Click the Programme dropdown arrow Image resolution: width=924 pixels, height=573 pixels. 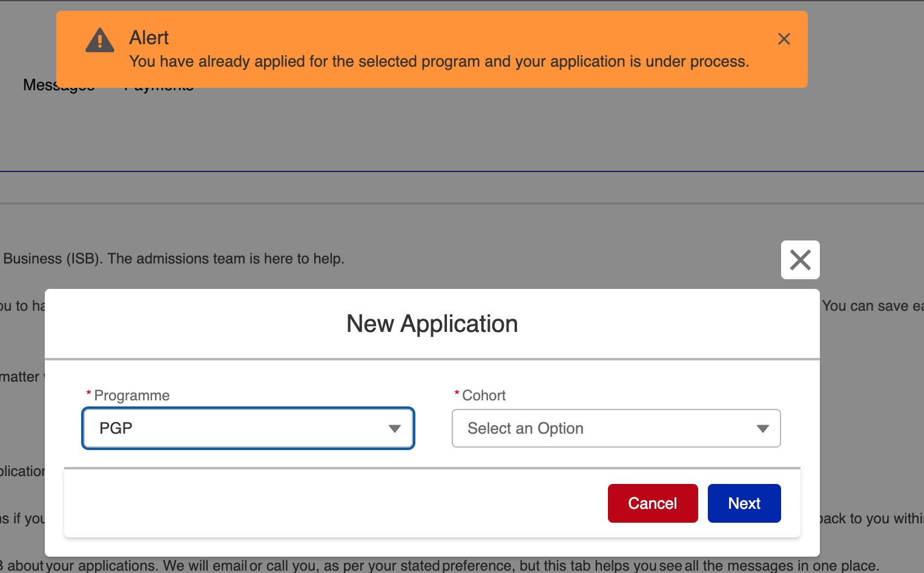(395, 429)
